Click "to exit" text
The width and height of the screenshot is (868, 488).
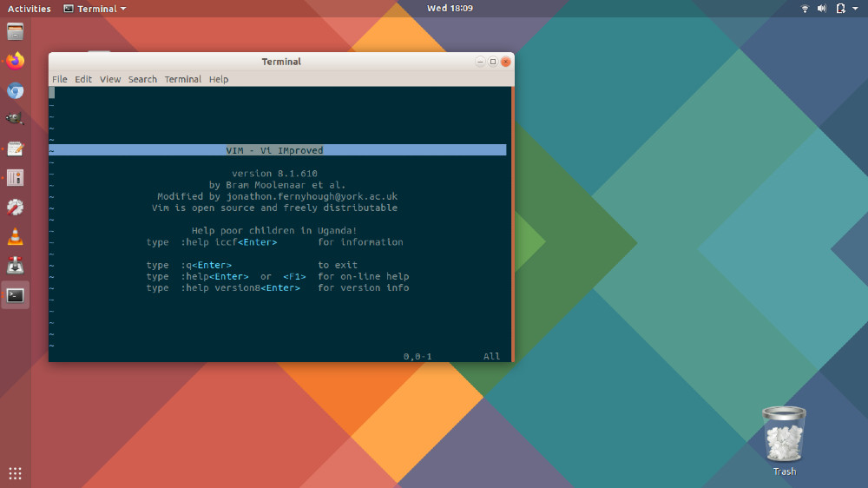click(338, 265)
